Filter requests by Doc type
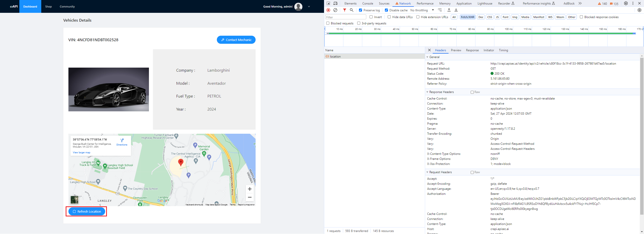The height and width of the screenshot is (234, 644). [481, 17]
